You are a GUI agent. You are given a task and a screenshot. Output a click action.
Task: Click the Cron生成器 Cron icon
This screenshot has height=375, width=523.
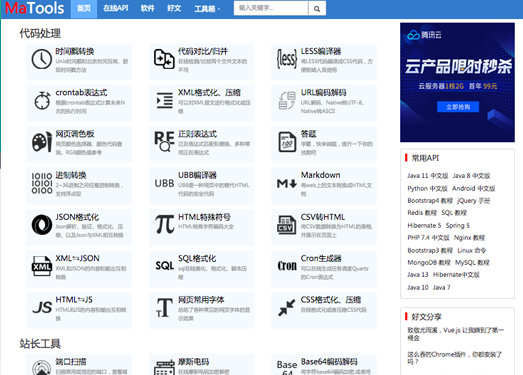[x=287, y=266]
